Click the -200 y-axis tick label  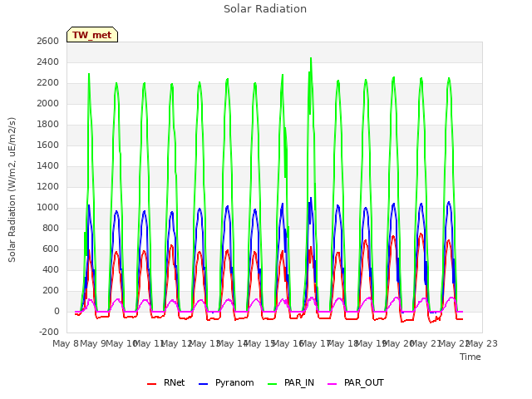click(49, 332)
